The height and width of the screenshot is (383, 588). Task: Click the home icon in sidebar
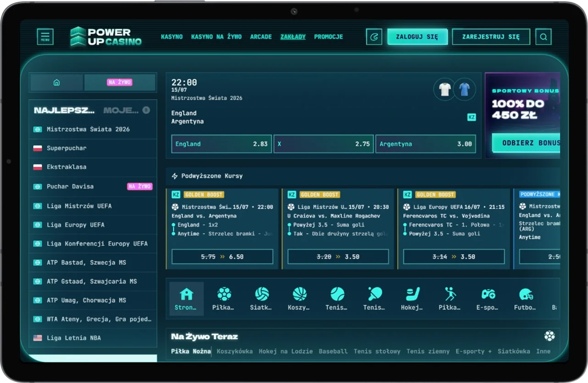[57, 82]
